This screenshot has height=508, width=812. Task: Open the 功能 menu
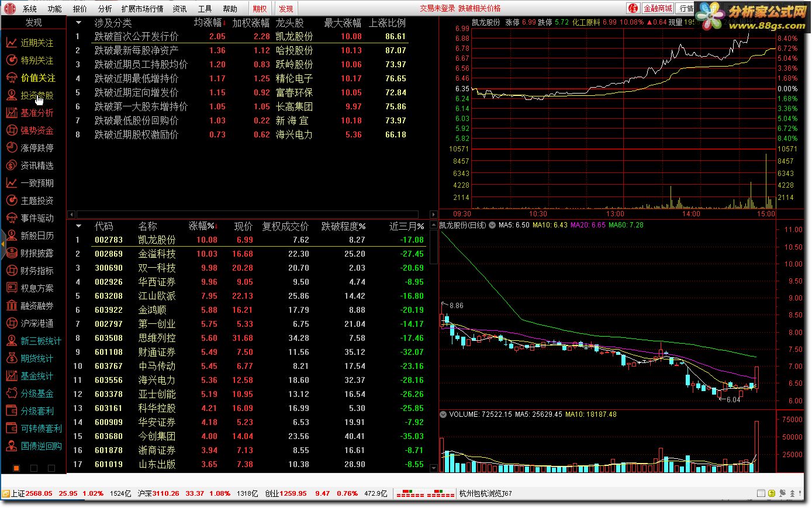click(x=55, y=9)
